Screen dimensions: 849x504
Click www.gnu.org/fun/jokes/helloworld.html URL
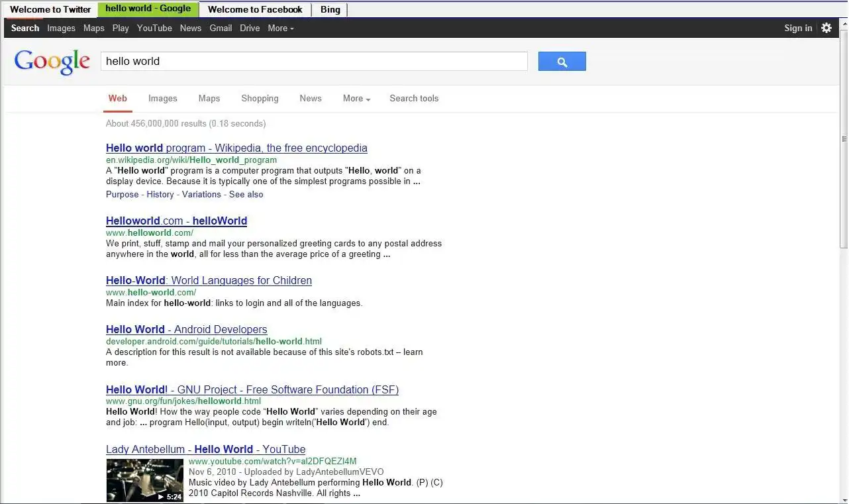(183, 401)
